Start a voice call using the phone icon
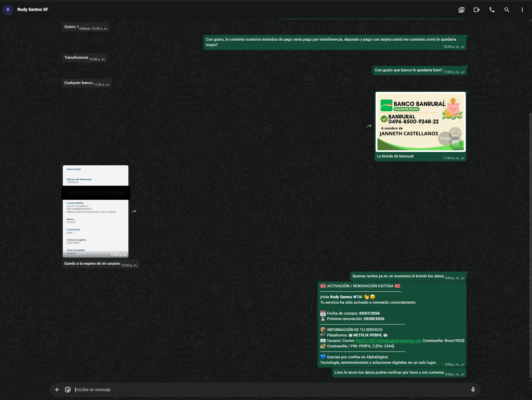The width and height of the screenshot is (532, 400). point(492,10)
